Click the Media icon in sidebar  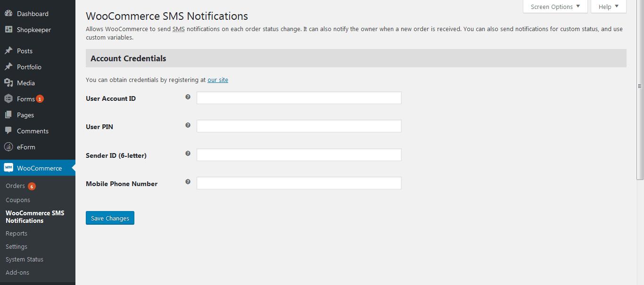[x=8, y=83]
